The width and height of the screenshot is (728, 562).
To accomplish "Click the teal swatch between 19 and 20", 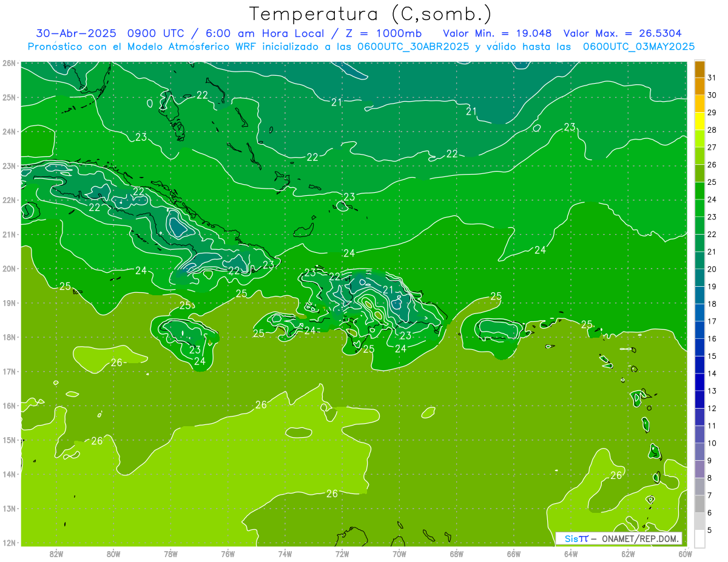I will (699, 278).
